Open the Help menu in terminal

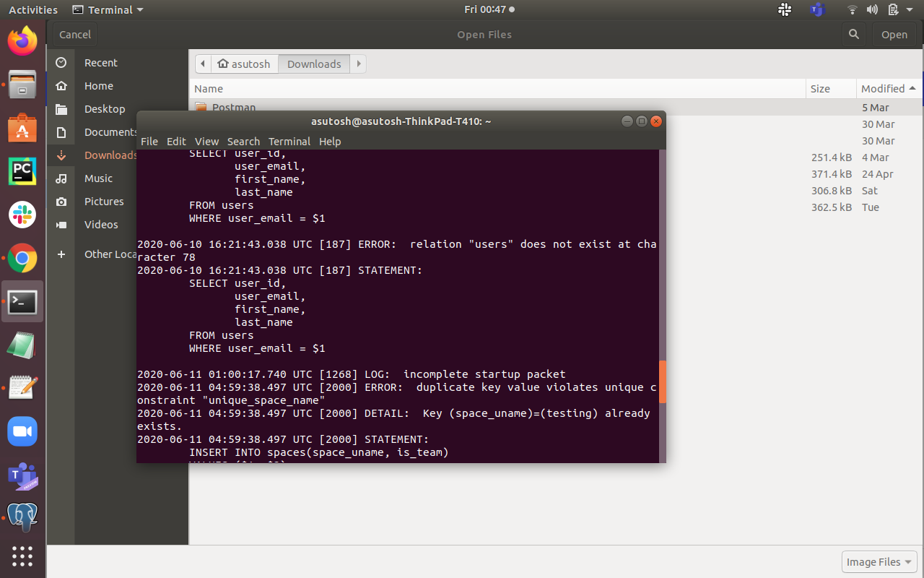[330, 142]
